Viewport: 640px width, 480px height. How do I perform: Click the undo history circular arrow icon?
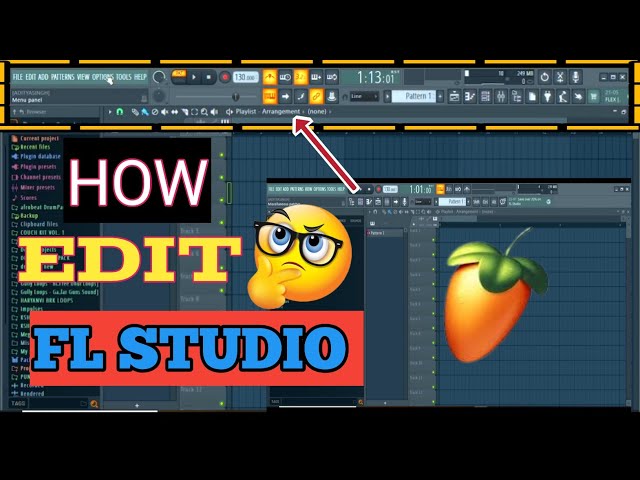click(x=544, y=77)
